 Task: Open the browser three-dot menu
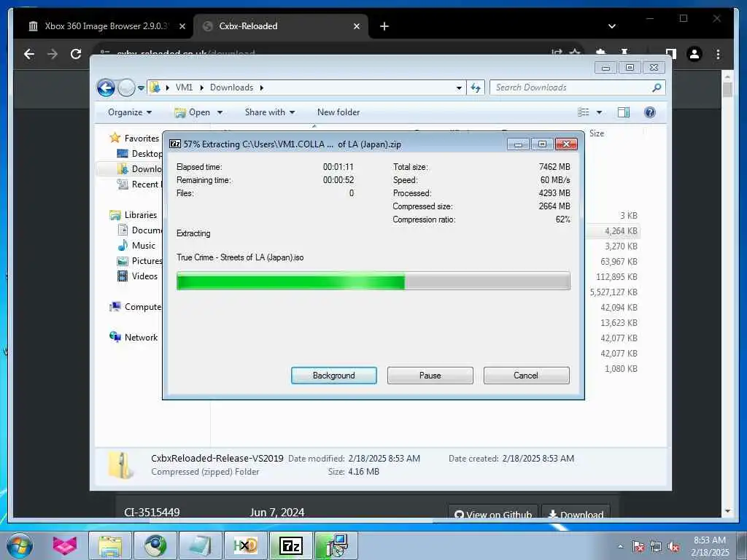[718, 54]
